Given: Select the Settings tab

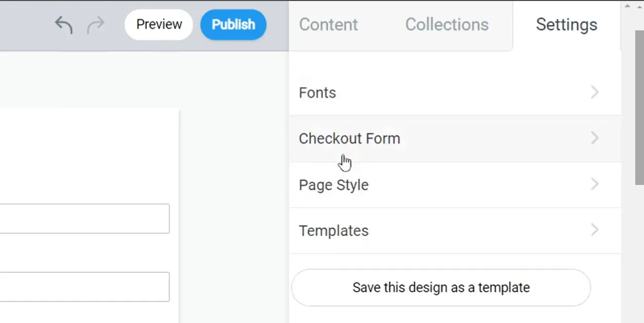Looking at the screenshot, I should click(x=567, y=25).
